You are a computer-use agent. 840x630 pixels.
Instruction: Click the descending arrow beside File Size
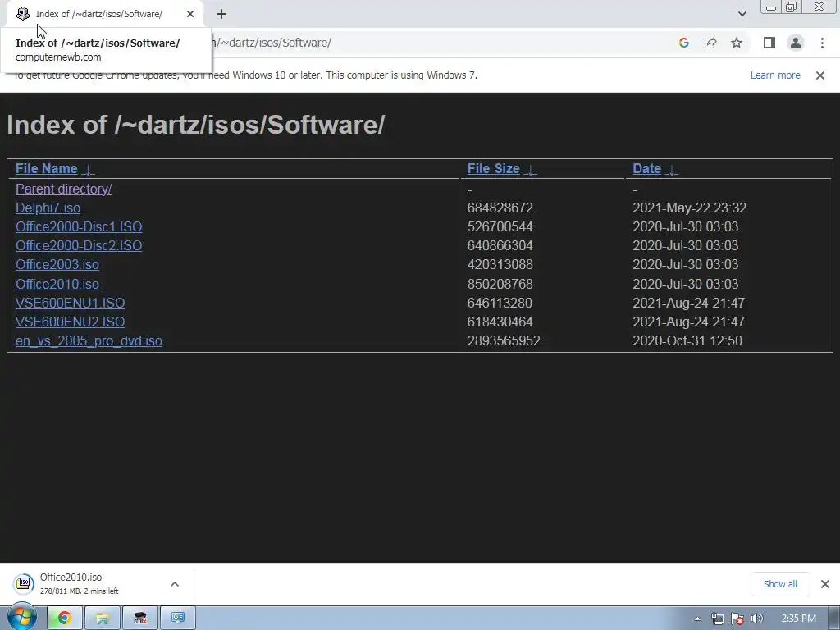pos(530,170)
